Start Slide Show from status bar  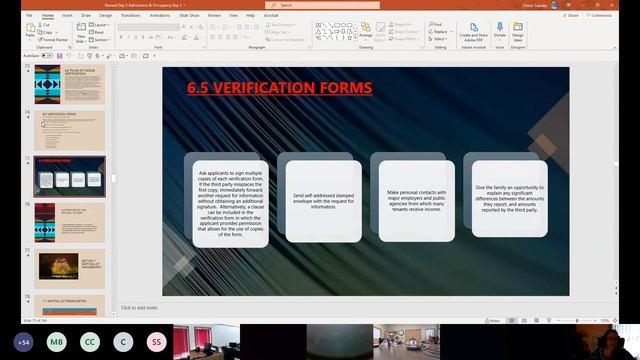click(x=549, y=321)
